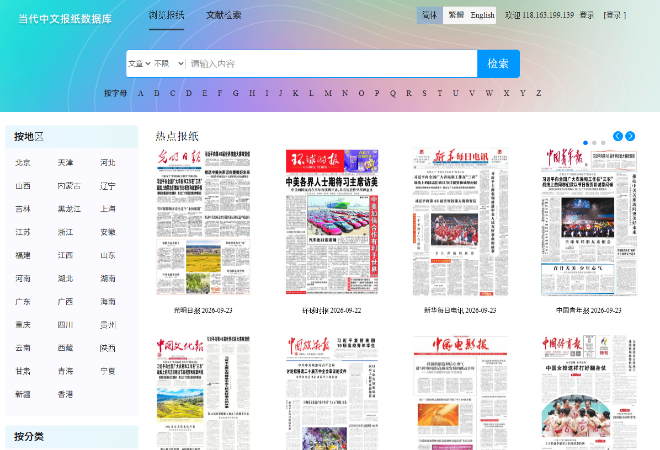Viewport: 660px width, 450px height.
Task: Open 中国文化报 front page thumbnail
Action: click(203, 393)
